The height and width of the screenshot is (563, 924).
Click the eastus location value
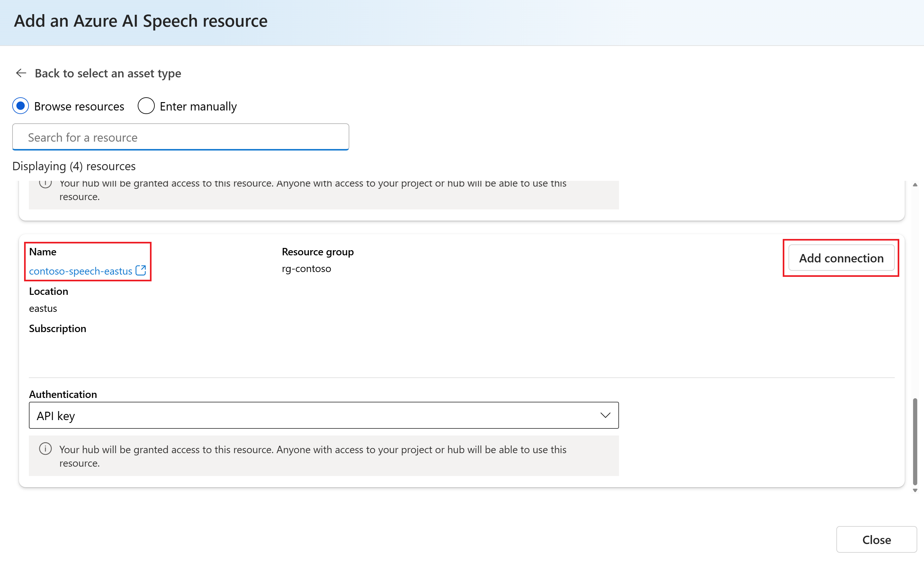tap(43, 308)
